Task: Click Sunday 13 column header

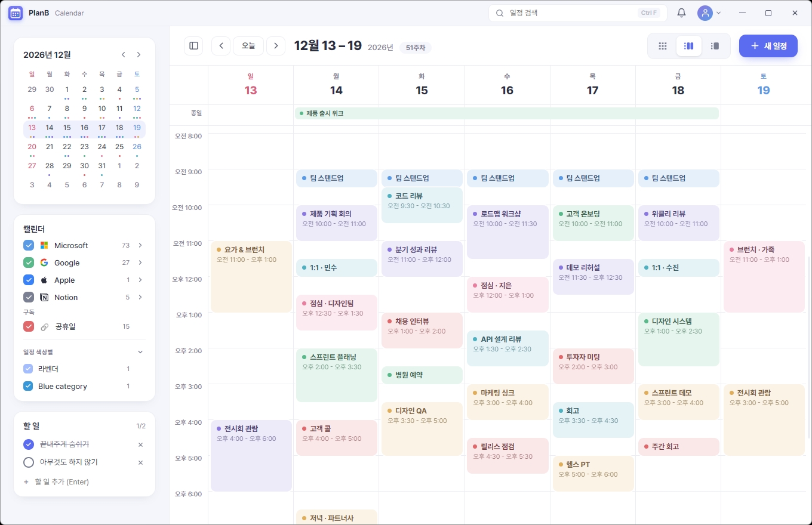Action: click(251, 84)
